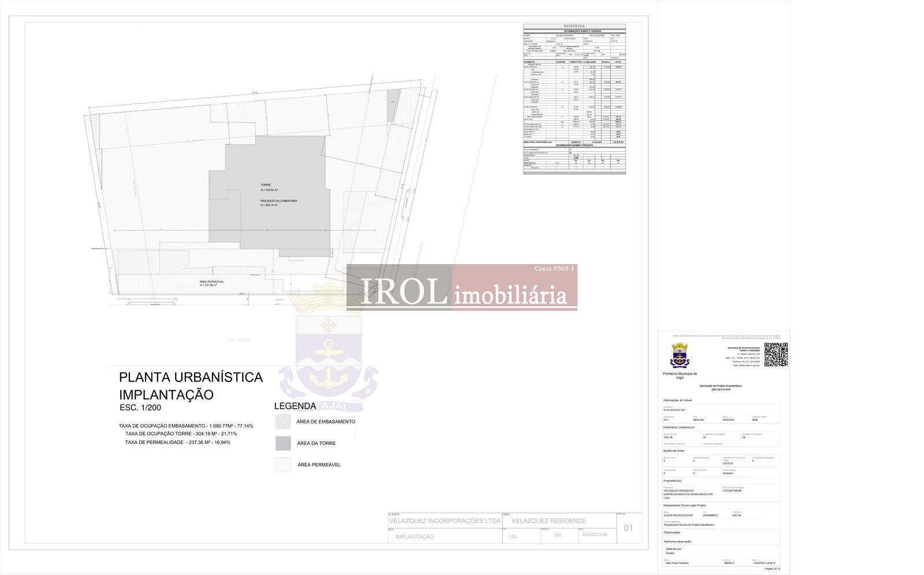Image resolution: width=924 pixels, height=575 pixels.
Task: Click the Itajaí coat of arms on the approval sheet
Action: pyautogui.click(x=680, y=355)
